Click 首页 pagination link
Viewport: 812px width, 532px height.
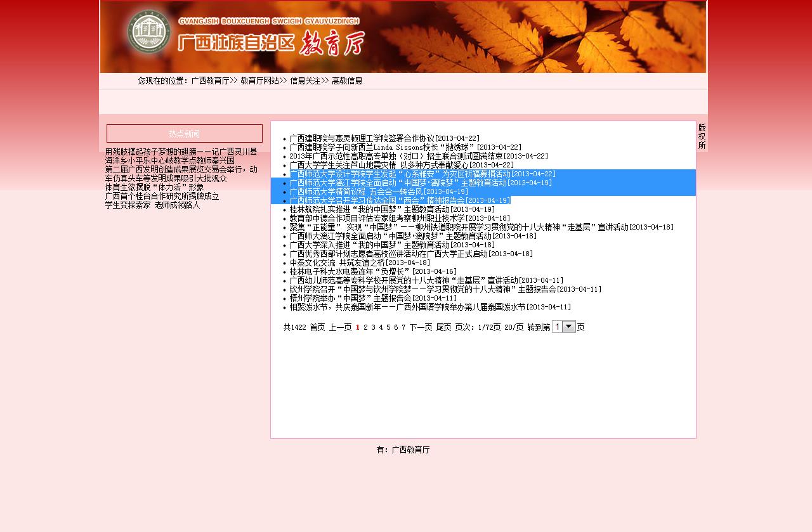(317, 328)
